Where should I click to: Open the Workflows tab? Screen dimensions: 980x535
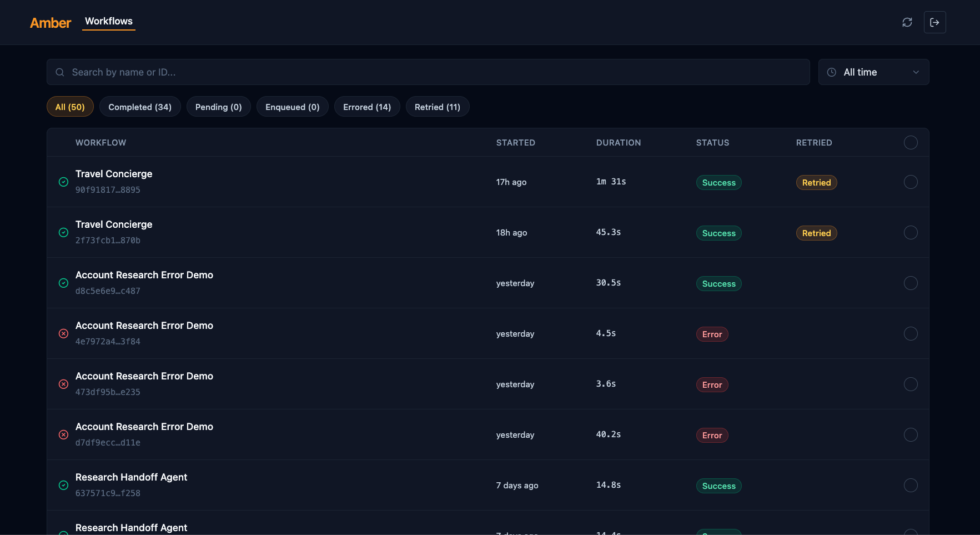(x=109, y=21)
